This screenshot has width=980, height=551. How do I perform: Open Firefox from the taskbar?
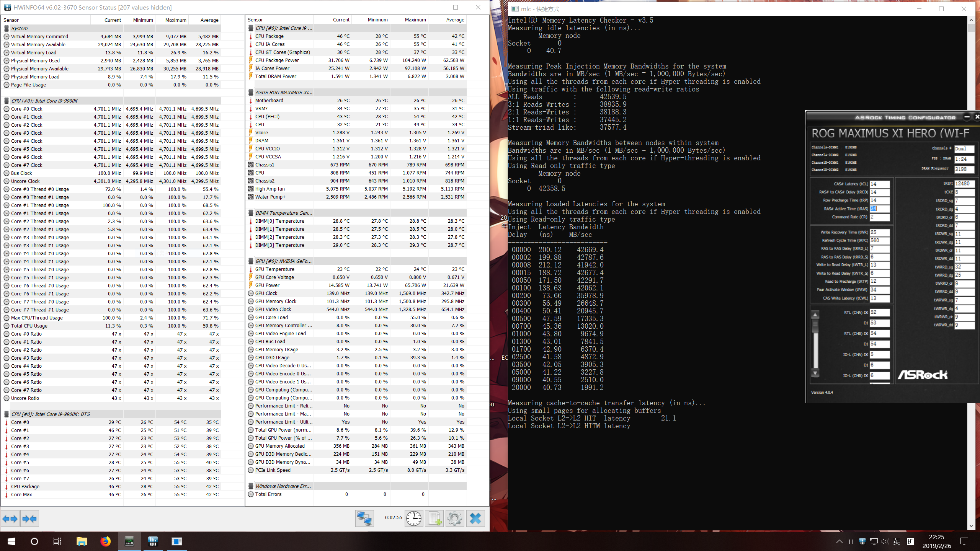point(106,541)
